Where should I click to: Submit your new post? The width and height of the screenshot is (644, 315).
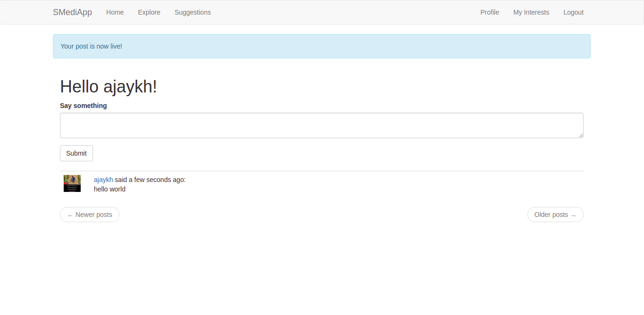pyautogui.click(x=76, y=153)
